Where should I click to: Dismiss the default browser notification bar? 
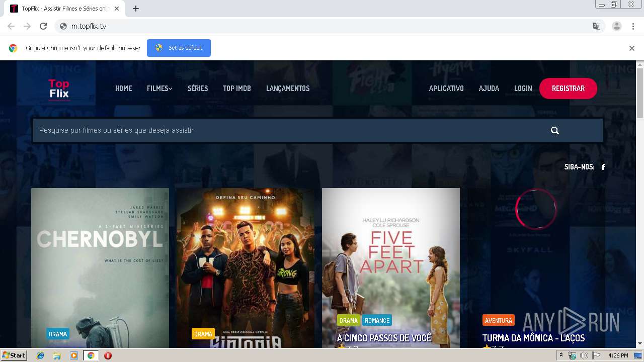632,48
